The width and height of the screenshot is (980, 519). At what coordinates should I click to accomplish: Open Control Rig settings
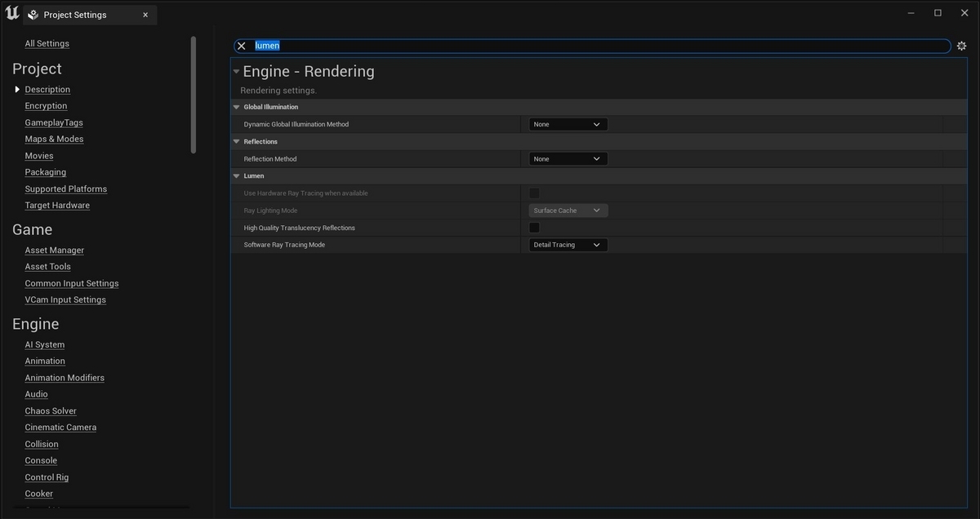pyautogui.click(x=47, y=477)
